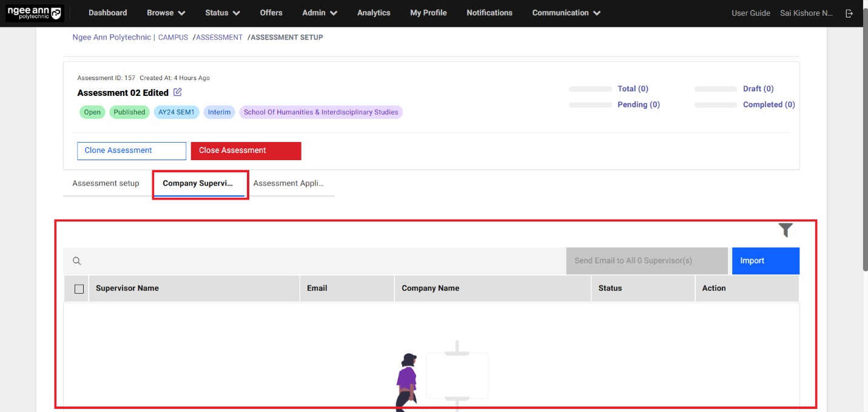The width and height of the screenshot is (868, 412).
Task: Expand the Communication dropdown
Action: coord(565,13)
